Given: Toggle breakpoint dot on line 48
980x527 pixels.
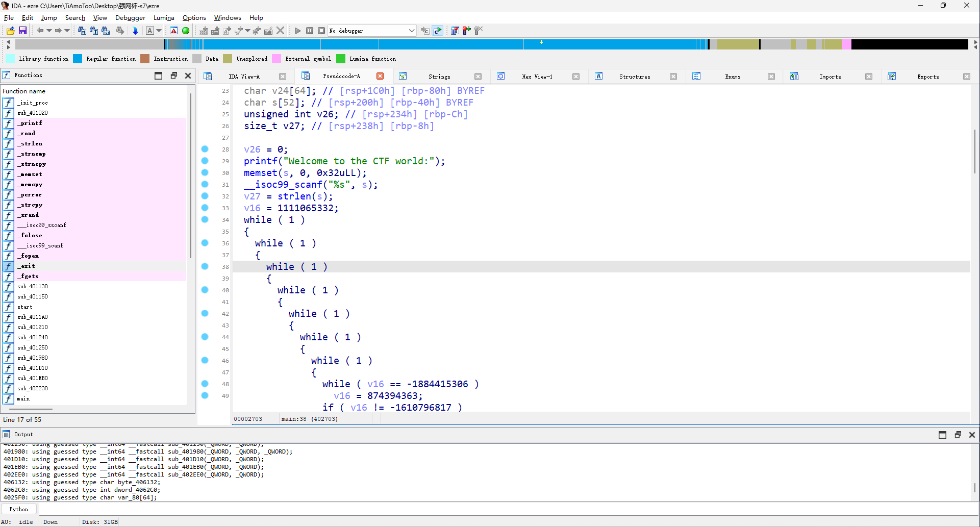Looking at the screenshot, I should click(205, 384).
